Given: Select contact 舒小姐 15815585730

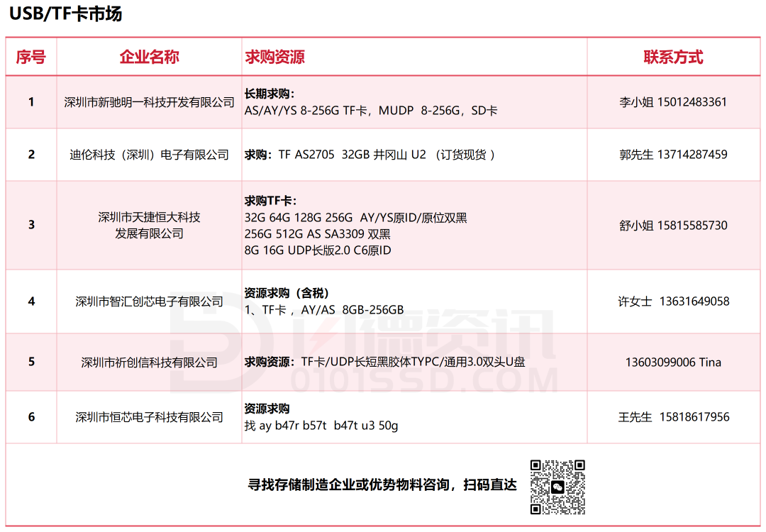Looking at the screenshot, I should 673,226.
